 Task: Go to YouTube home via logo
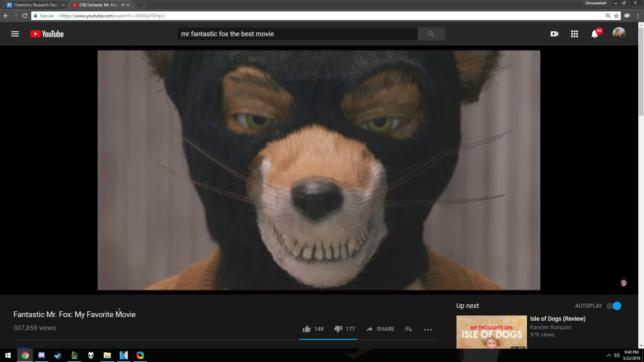pyautogui.click(x=47, y=34)
